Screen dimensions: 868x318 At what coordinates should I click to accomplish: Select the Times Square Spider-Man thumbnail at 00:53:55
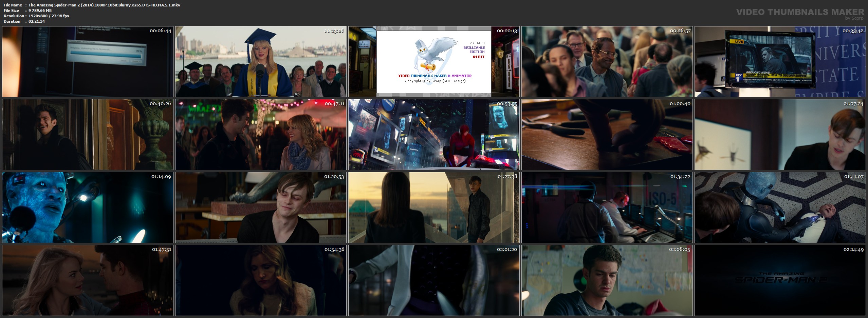pyautogui.click(x=434, y=135)
